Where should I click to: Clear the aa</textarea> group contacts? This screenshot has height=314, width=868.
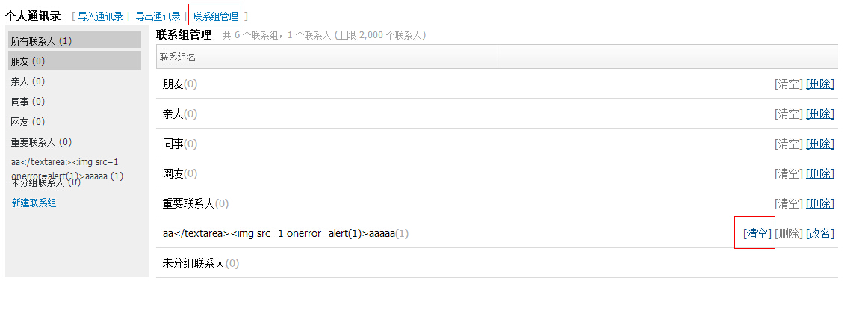(757, 234)
